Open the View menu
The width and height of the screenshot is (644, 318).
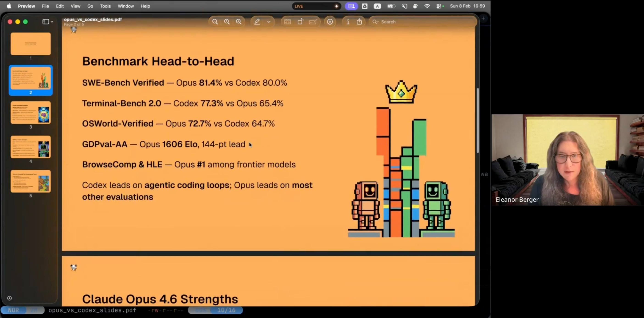[75, 6]
